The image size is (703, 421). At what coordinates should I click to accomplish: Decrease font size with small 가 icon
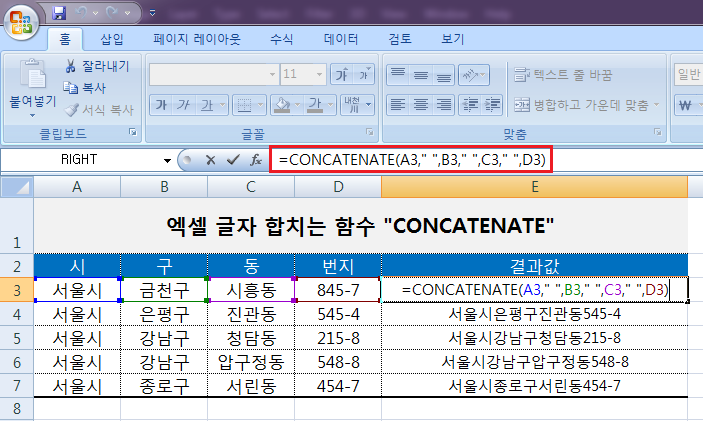pyautogui.click(x=364, y=74)
